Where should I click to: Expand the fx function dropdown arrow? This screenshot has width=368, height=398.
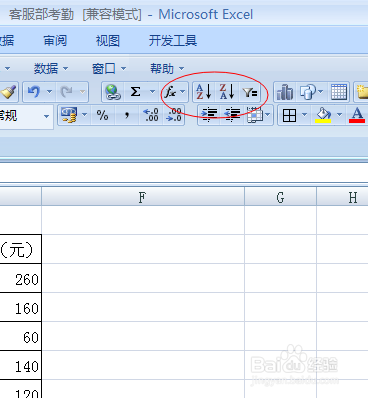(182, 92)
